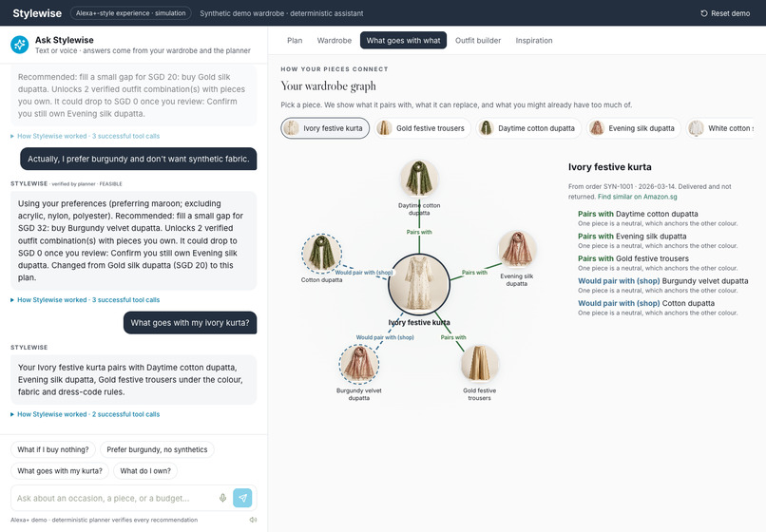Screen dimensions: 766x532
Task: Click 'Pairs with Evening silk dupatta' entry
Action: pos(657,240)
